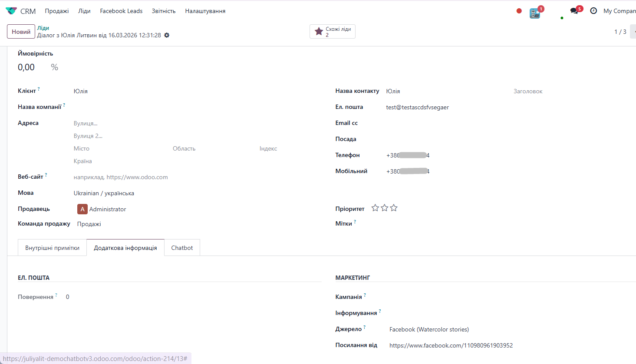This screenshot has width=636, height=364.
Task: Open the Мова language dropdown
Action: point(174,193)
